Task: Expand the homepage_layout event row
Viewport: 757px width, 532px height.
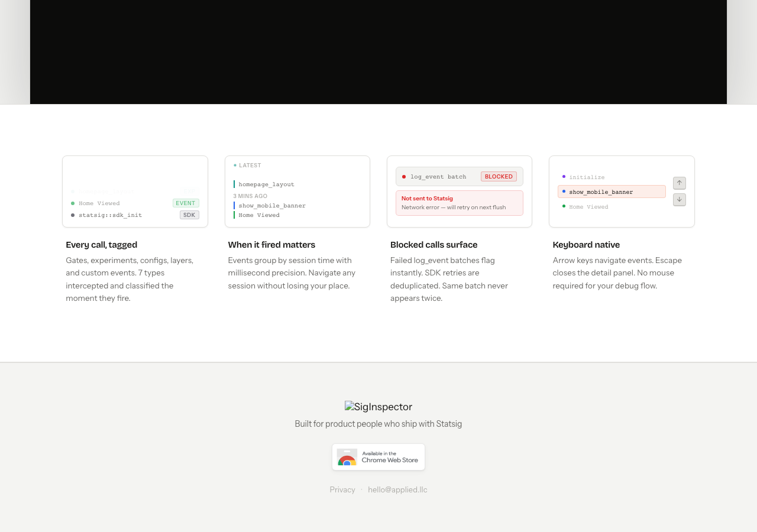Action: pyautogui.click(x=266, y=183)
